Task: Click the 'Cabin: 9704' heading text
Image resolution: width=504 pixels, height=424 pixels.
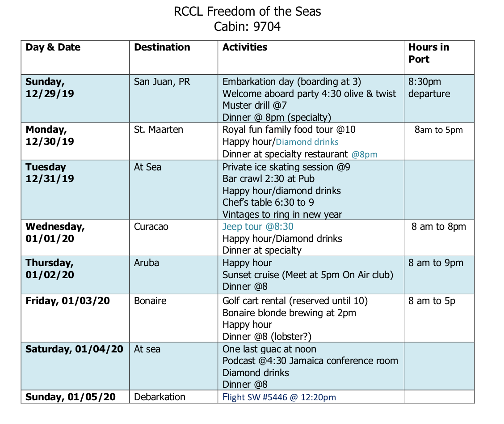Action: pos(247,27)
